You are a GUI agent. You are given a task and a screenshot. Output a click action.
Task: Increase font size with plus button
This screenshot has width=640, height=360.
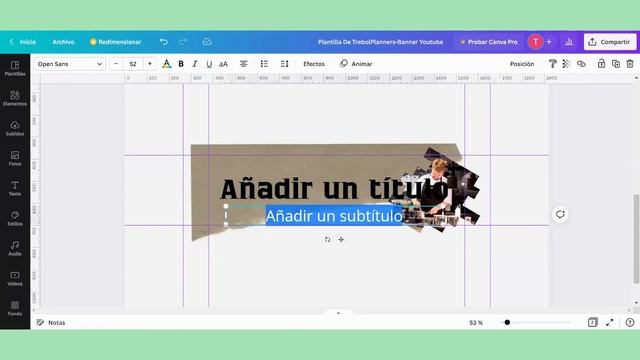click(150, 64)
